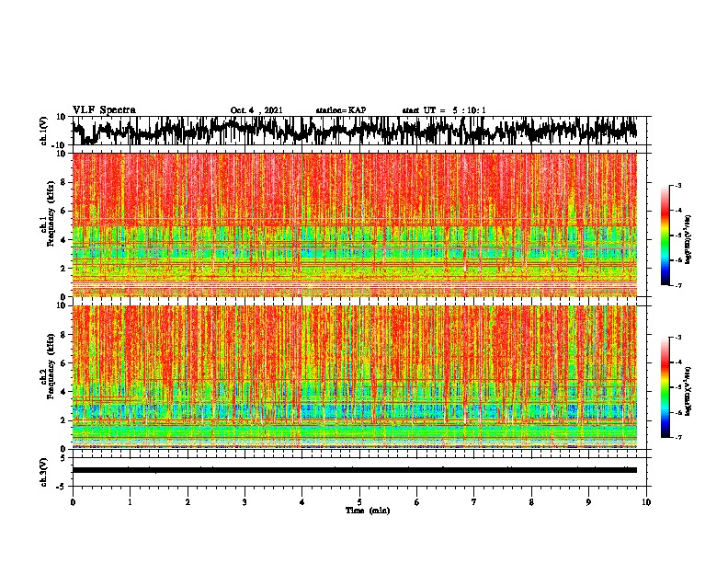
Task: Click the "1" tick on Time axis
Action: (x=130, y=502)
